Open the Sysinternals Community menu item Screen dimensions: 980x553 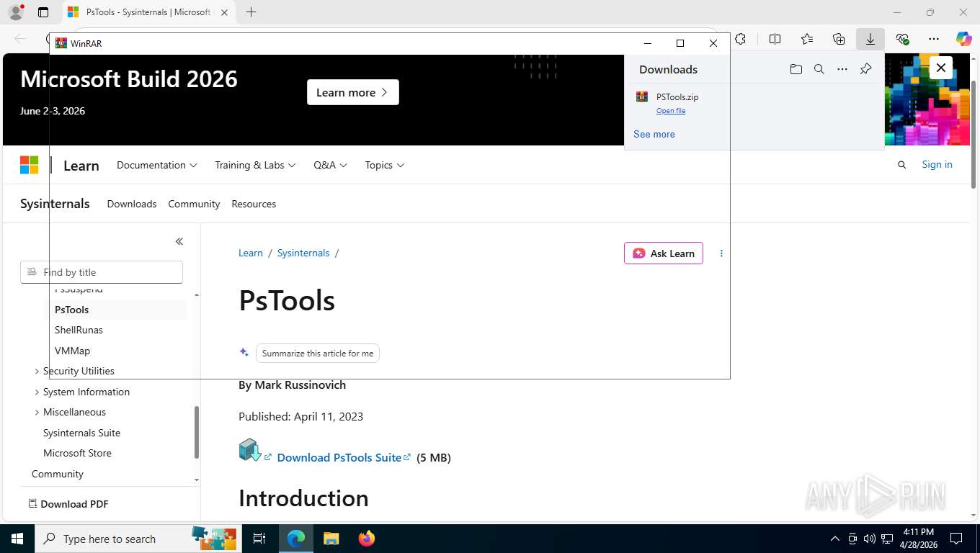coord(194,204)
